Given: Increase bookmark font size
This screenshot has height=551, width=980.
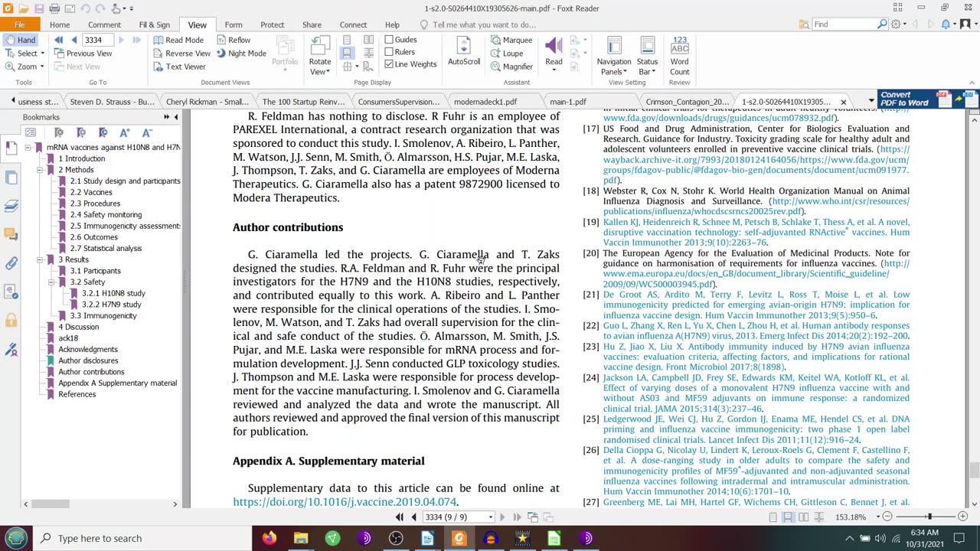Looking at the screenshot, I should click(125, 132).
